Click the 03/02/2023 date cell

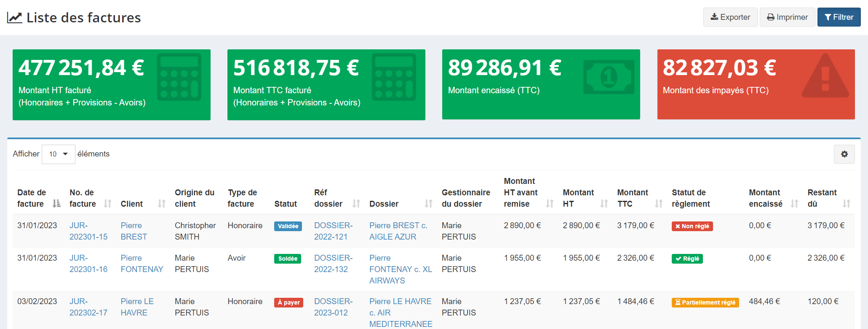click(37, 302)
